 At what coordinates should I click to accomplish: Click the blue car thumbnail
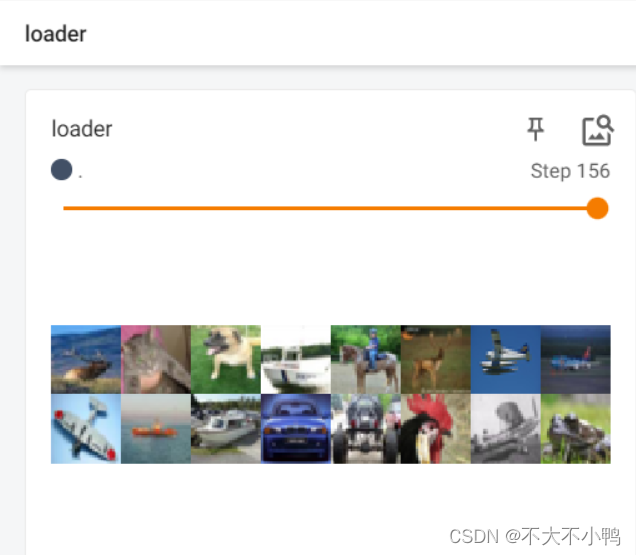click(x=296, y=429)
